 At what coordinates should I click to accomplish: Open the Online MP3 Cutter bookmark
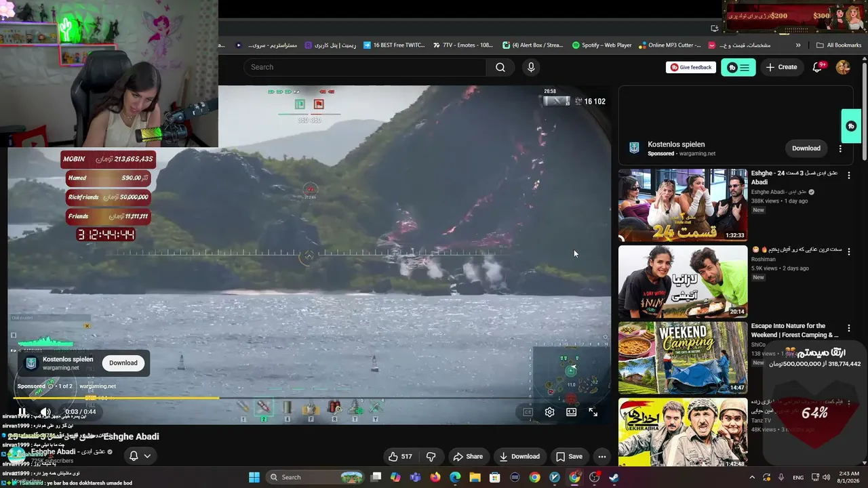pyautogui.click(x=670, y=45)
